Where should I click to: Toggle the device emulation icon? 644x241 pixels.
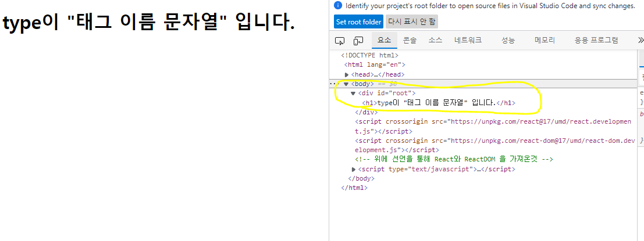click(x=358, y=41)
